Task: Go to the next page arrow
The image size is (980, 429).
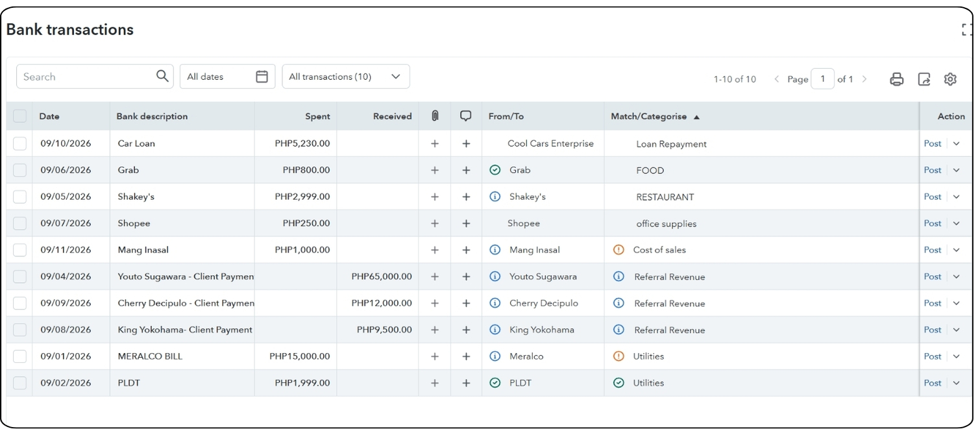Action: pyautogui.click(x=864, y=79)
